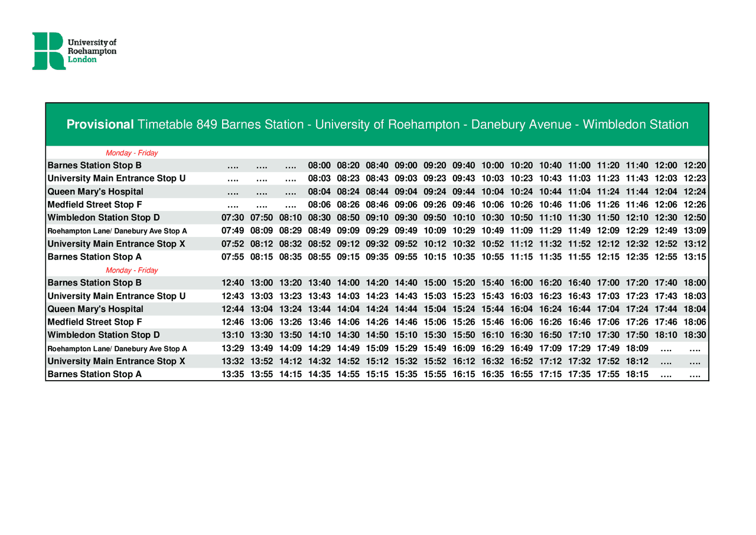Click 09:06 in Medfield Street Stop F row
This screenshot has width=756, height=535.
[406, 205]
